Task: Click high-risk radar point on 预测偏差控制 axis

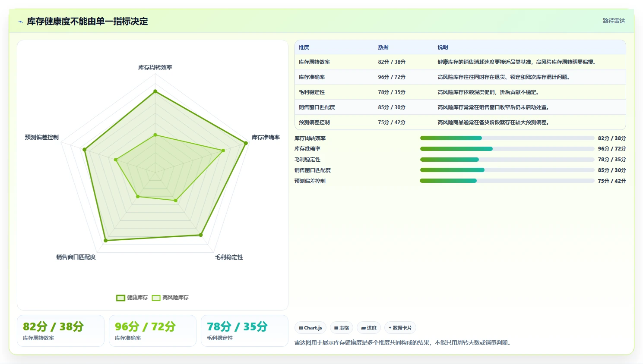Action: point(116,160)
